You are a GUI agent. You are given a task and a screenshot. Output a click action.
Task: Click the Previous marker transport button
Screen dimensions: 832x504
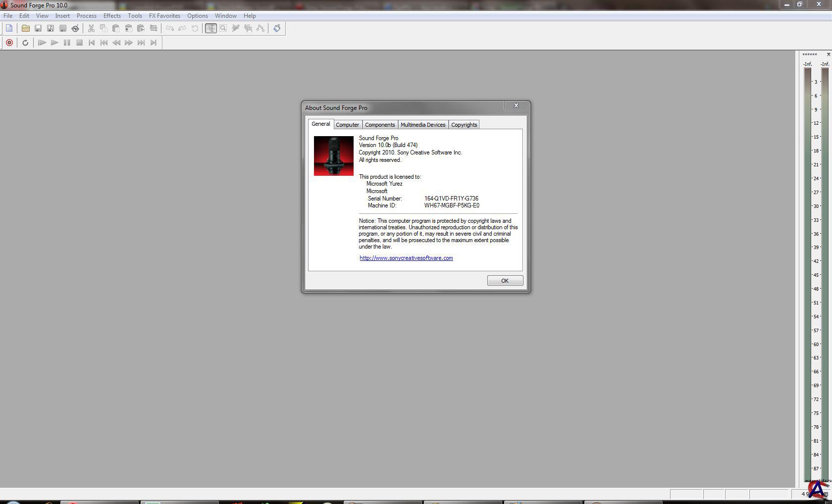click(104, 43)
